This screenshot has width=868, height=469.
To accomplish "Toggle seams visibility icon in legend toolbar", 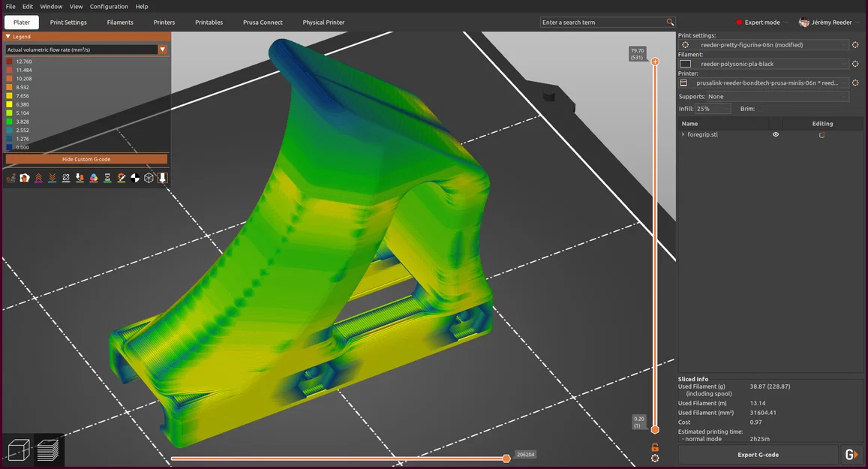I will (66, 178).
